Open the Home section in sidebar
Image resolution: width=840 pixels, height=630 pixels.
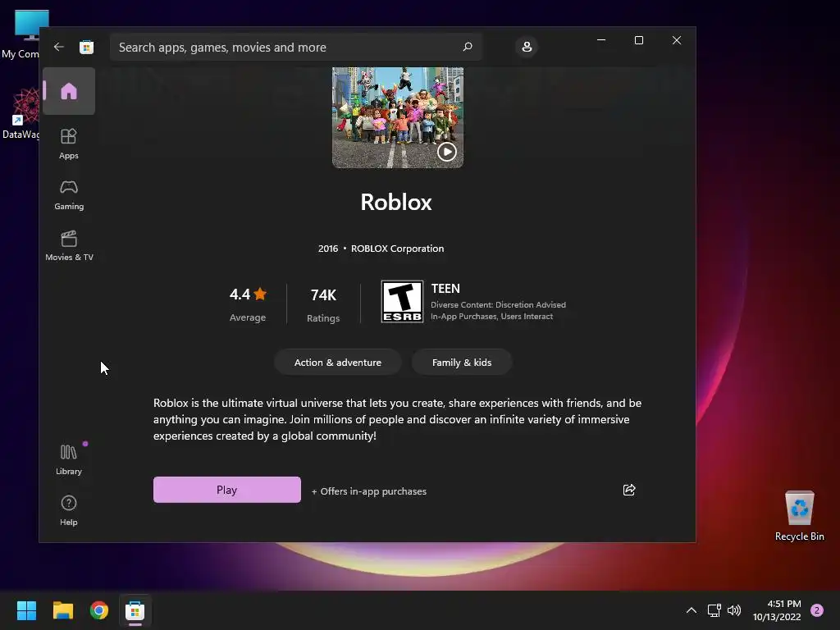[x=69, y=91]
